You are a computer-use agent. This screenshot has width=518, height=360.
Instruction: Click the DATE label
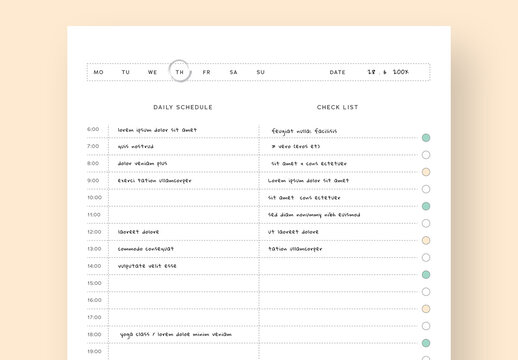click(x=337, y=72)
